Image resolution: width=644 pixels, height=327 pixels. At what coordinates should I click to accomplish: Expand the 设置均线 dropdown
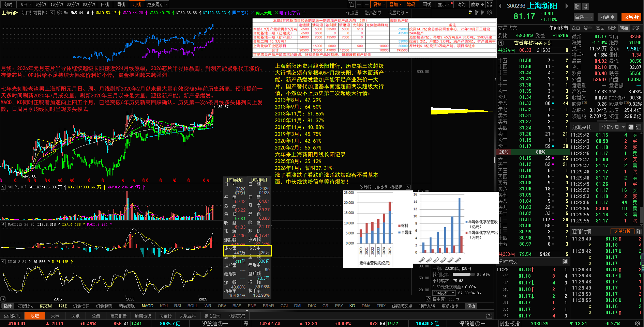(398, 13)
